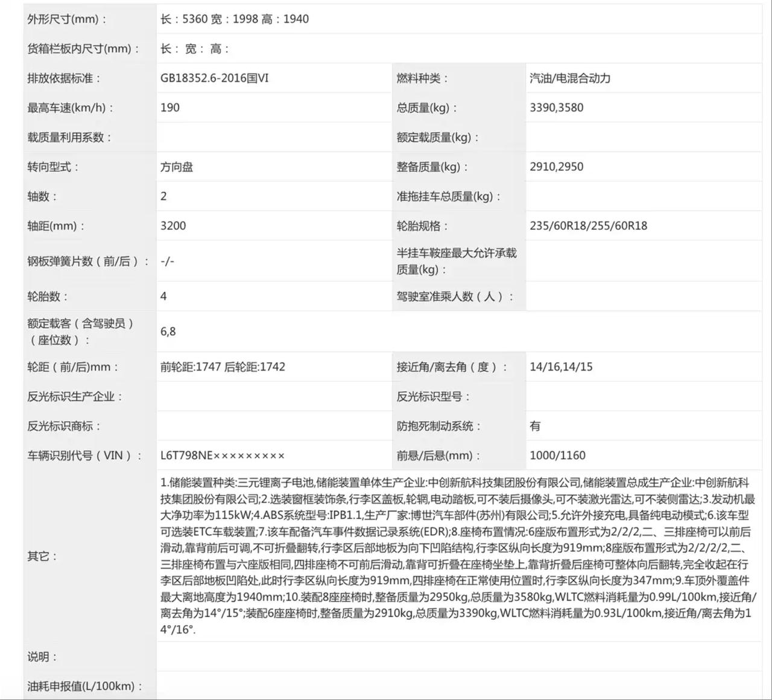The width and height of the screenshot is (772, 700).
Task: Select the fuel value 汽油/电混合动力
Action: click(x=570, y=78)
